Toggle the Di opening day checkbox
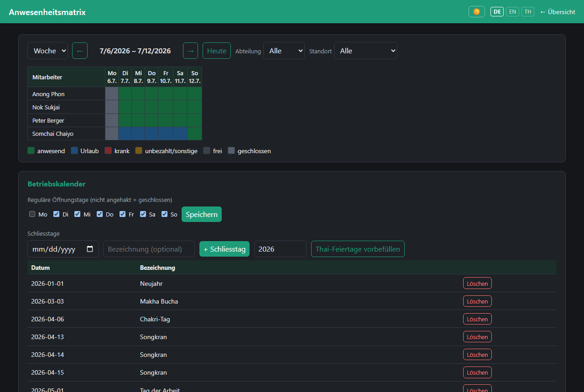 57,214
